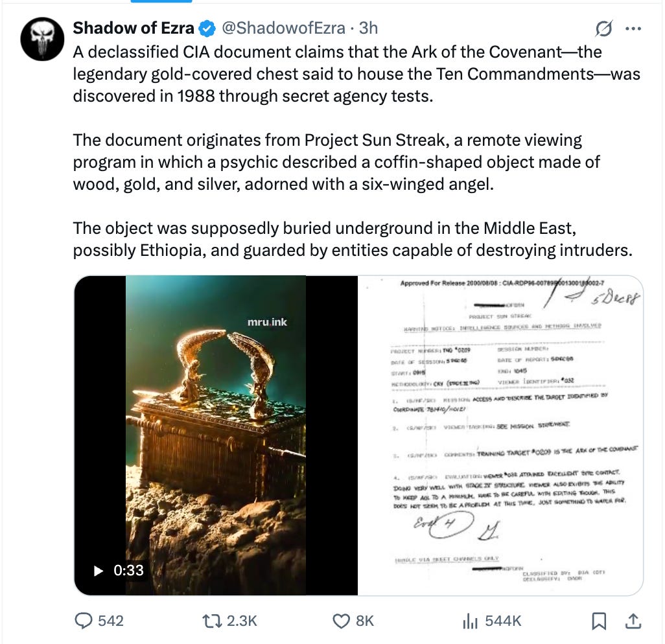Open Shadow of Ezra's profile picture
The image size is (665, 644).
[41, 29]
